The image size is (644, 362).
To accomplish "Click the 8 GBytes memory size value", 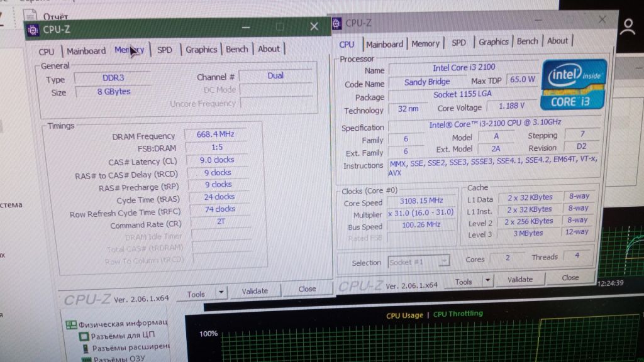I will [x=114, y=92].
